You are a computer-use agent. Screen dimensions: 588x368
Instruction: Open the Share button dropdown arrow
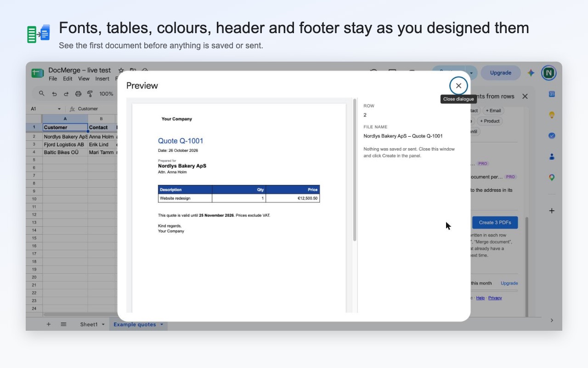click(471, 73)
